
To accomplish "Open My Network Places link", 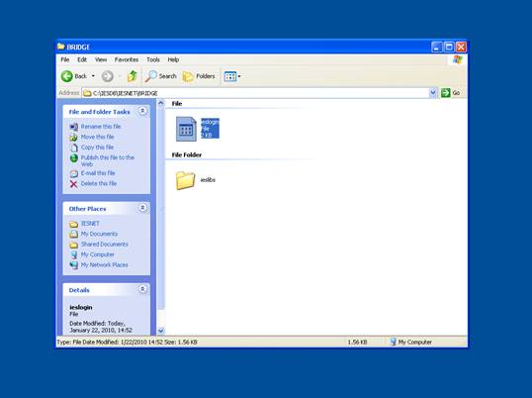I will [104, 264].
